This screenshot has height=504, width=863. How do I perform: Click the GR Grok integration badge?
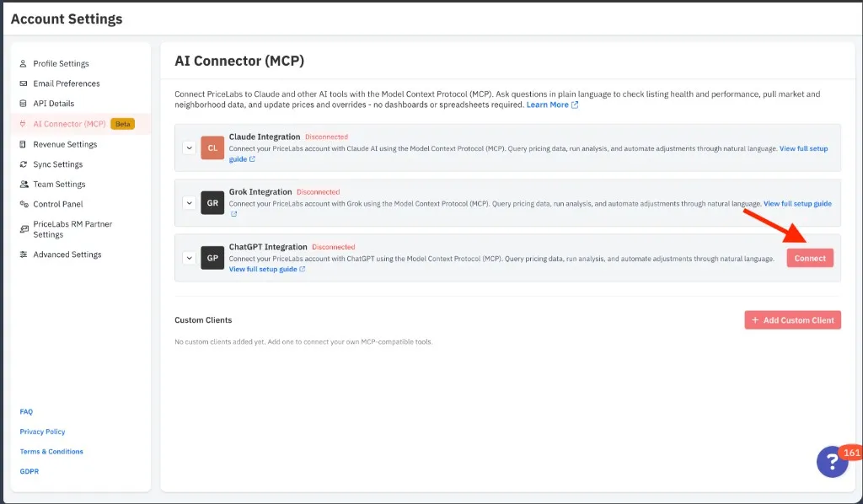tap(212, 202)
